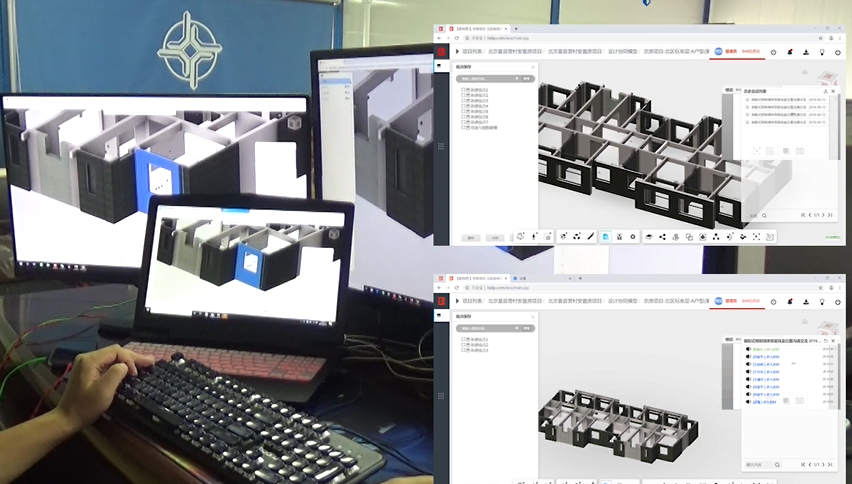Expand the arrow before 项目列表 in lower window

point(457,300)
